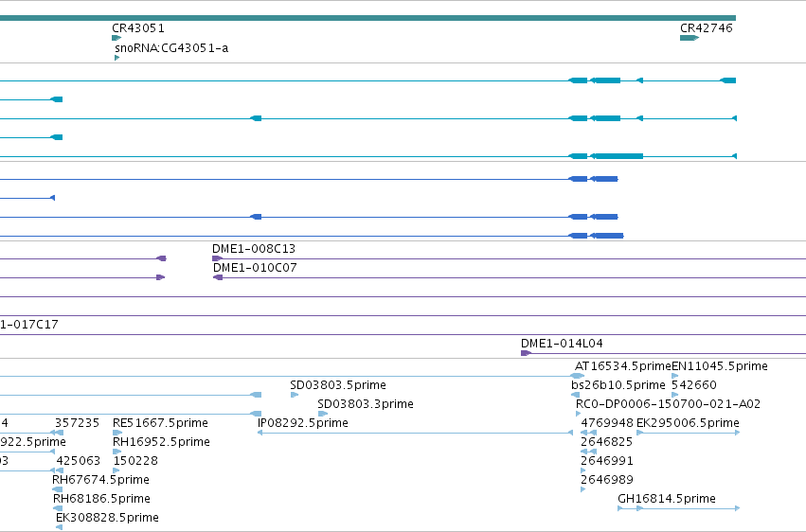Screen dimensions: 806x532
Task: Click the snoRNA:CG43051-a small arrow glyph
Action: pos(117,58)
